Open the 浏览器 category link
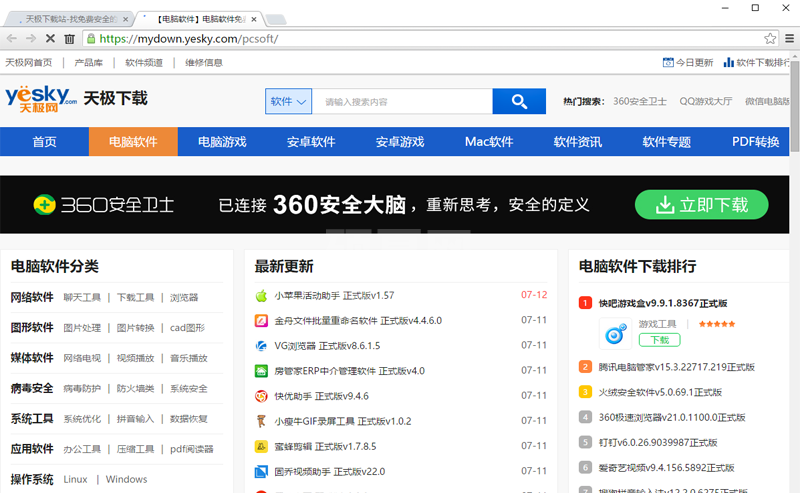 [x=184, y=298]
